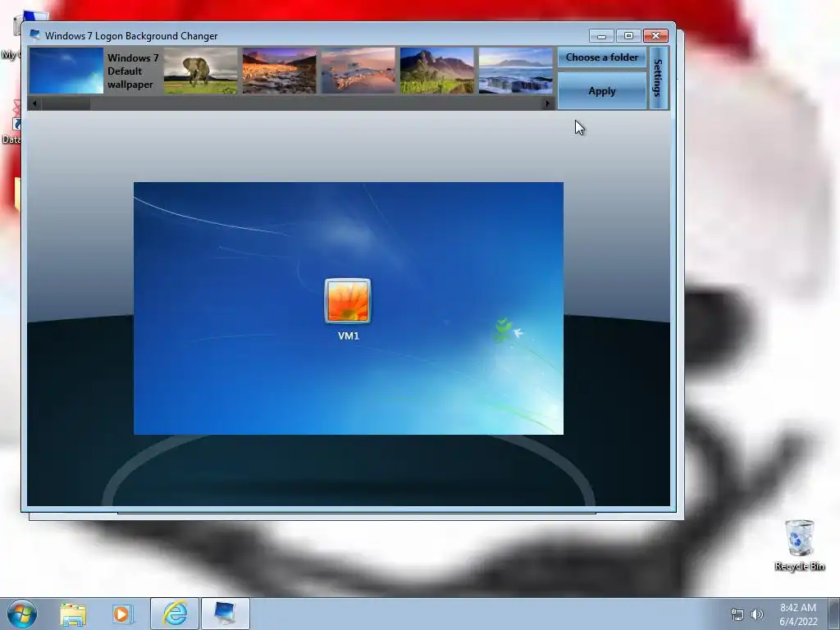Open the network tray icon
The height and width of the screenshot is (630, 840).
pos(737,614)
